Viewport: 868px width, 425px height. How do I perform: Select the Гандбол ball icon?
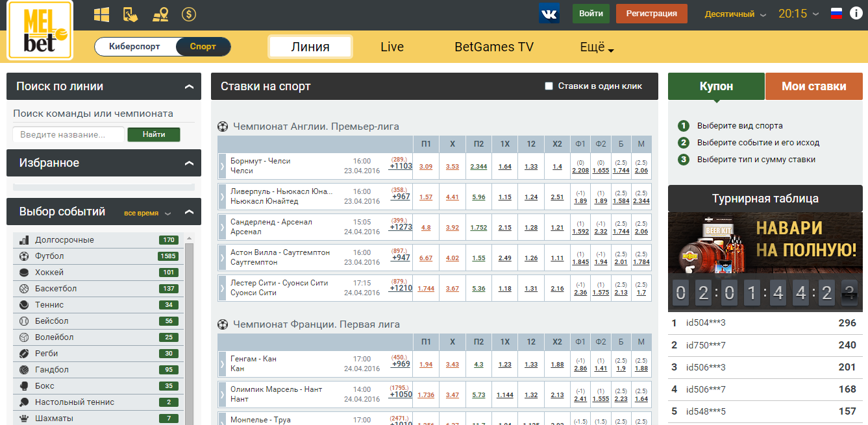point(24,370)
